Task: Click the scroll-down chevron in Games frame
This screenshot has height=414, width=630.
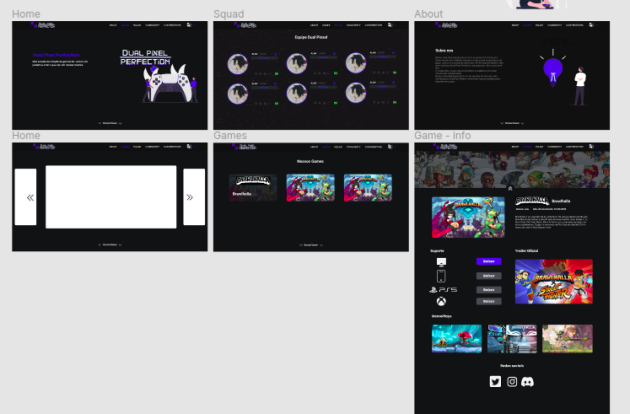Action: (311, 245)
